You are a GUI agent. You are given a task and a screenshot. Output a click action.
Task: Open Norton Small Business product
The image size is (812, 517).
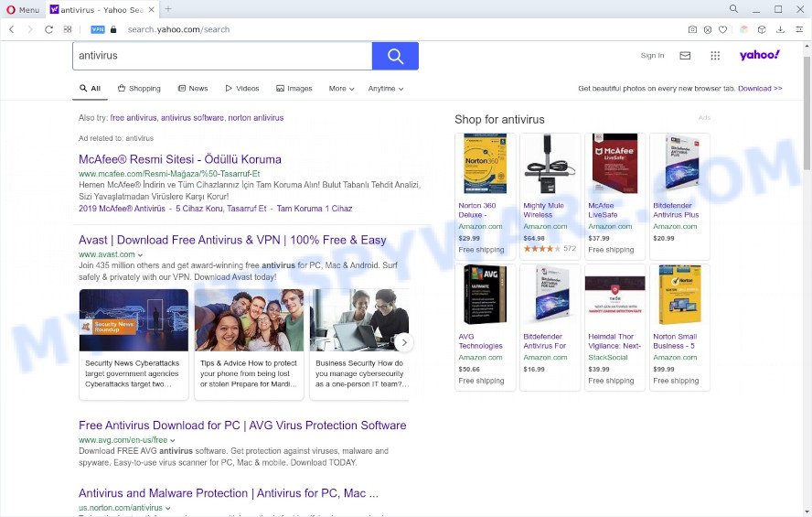coord(680,328)
